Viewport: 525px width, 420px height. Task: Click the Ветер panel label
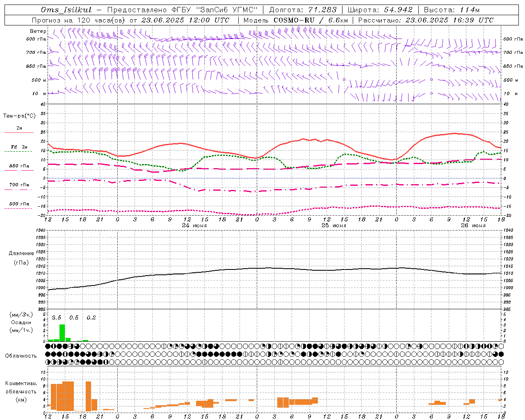38,31
